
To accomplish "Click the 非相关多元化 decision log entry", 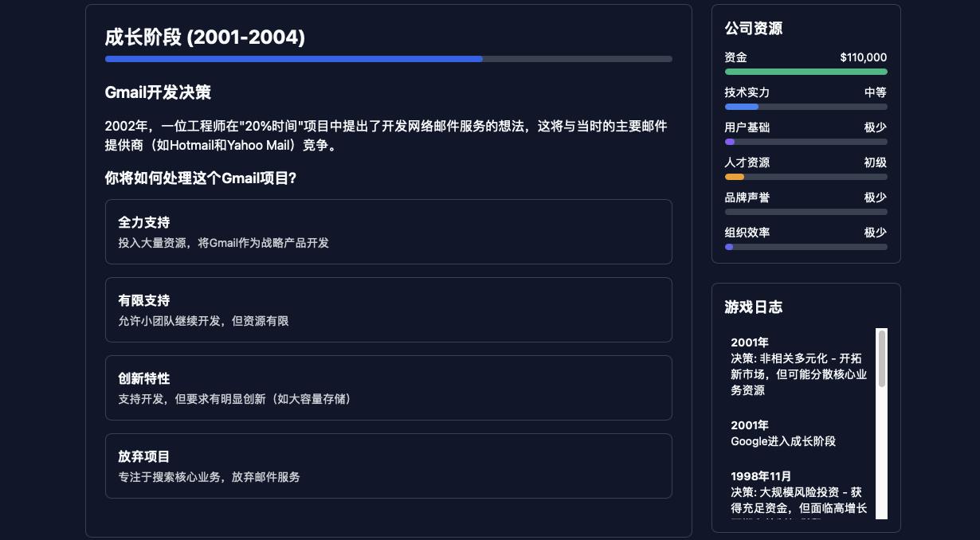I will pyautogui.click(x=799, y=374).
